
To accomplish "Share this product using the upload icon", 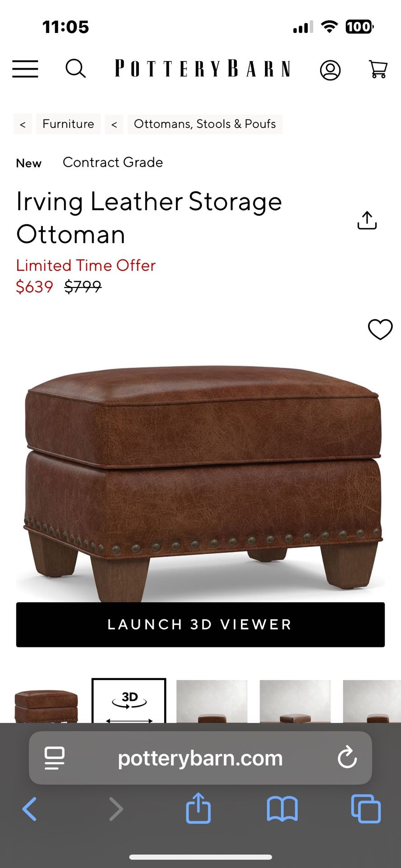I will pyautogui.click(x=367, y=220).
